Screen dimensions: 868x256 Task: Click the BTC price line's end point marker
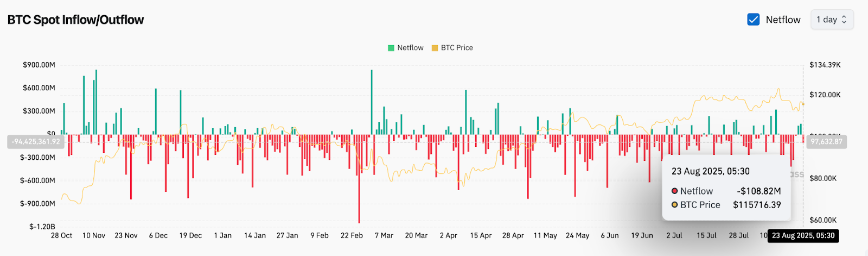pos(803,104)
